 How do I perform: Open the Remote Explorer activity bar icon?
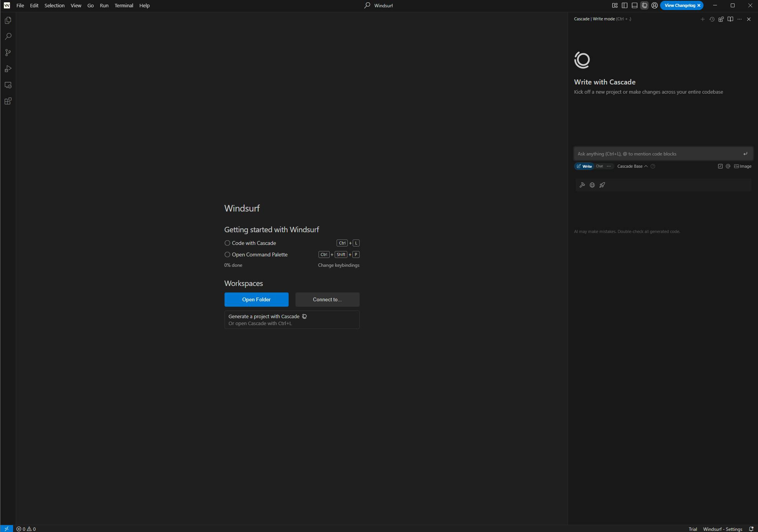(x=8, y=85)
